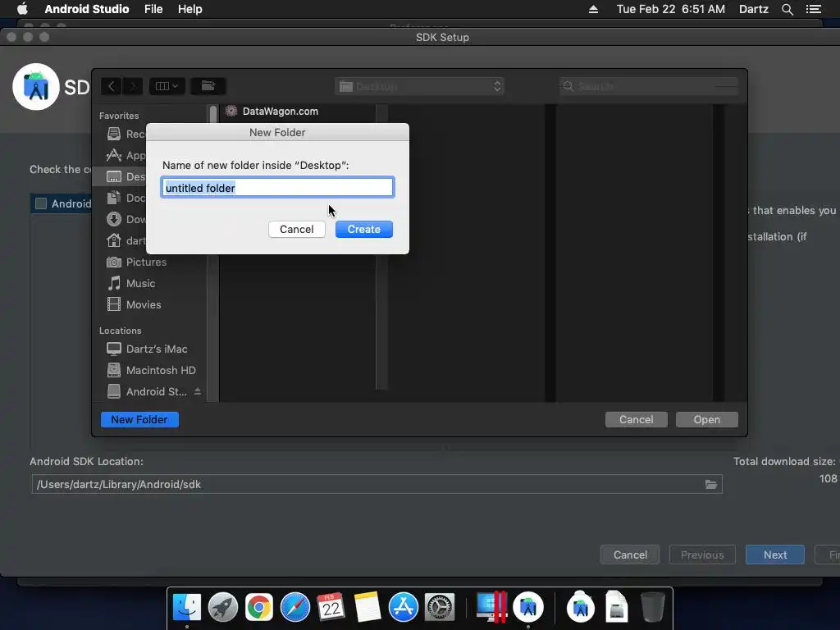
Task: Click Open in the file browser
Action: (706, 419)
